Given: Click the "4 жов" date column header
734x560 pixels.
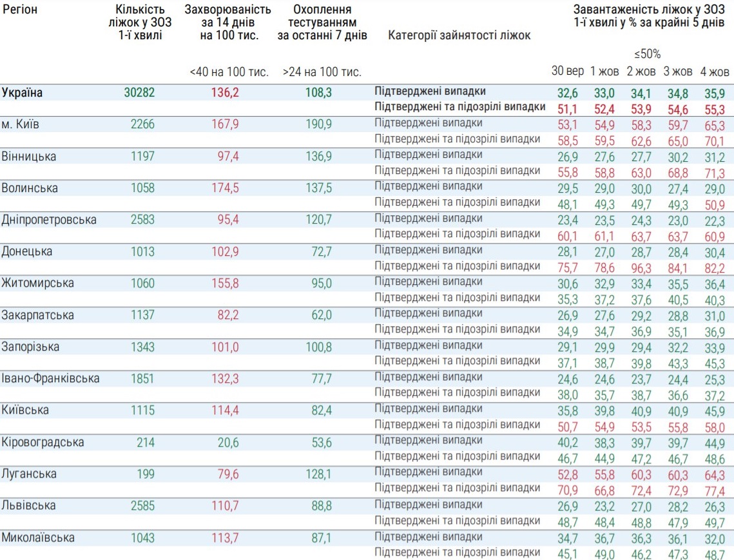Looking at the screenshot, I should pyautogui.click(x=715, y=71).
